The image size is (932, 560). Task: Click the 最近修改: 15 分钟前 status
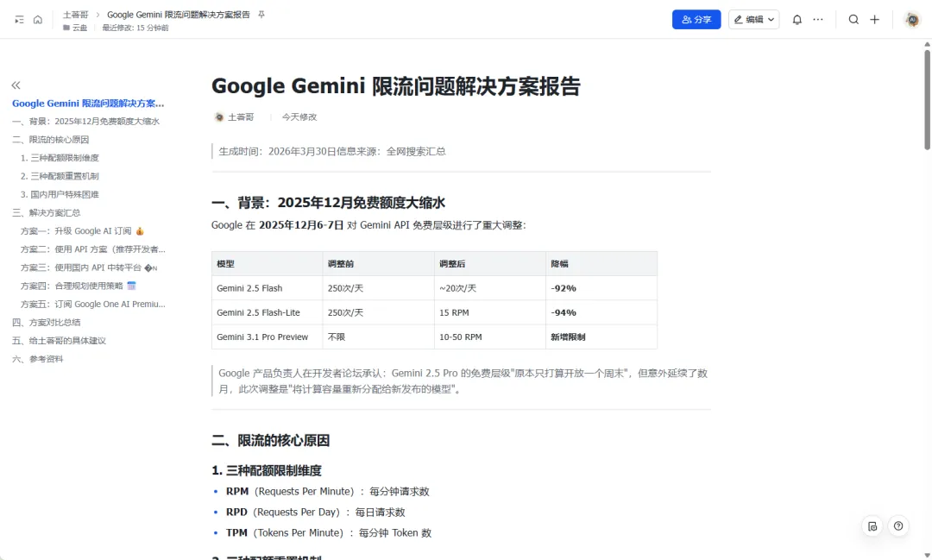135,28
